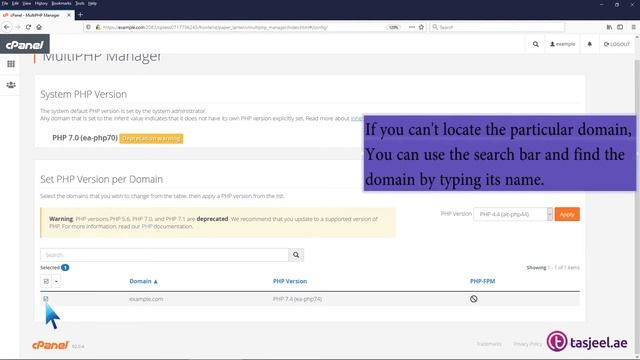Toggle the checkbox for example.com row

click(46, 299)
